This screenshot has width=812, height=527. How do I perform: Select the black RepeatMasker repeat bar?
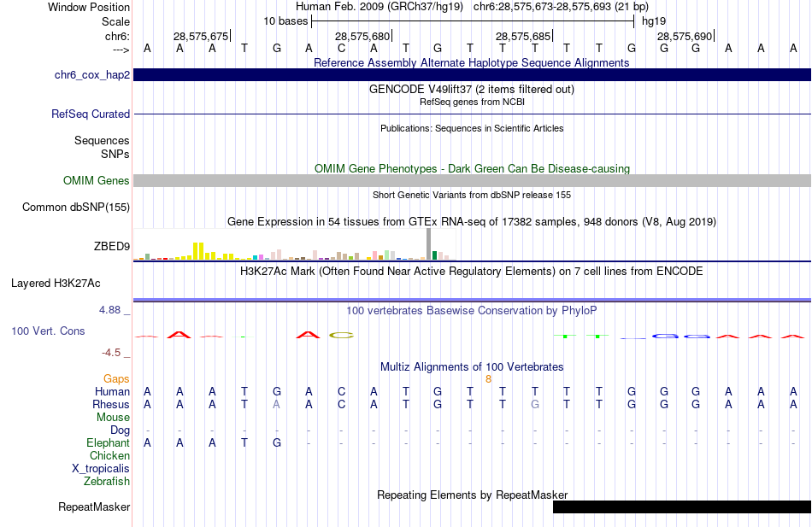(x=682, y=507)
